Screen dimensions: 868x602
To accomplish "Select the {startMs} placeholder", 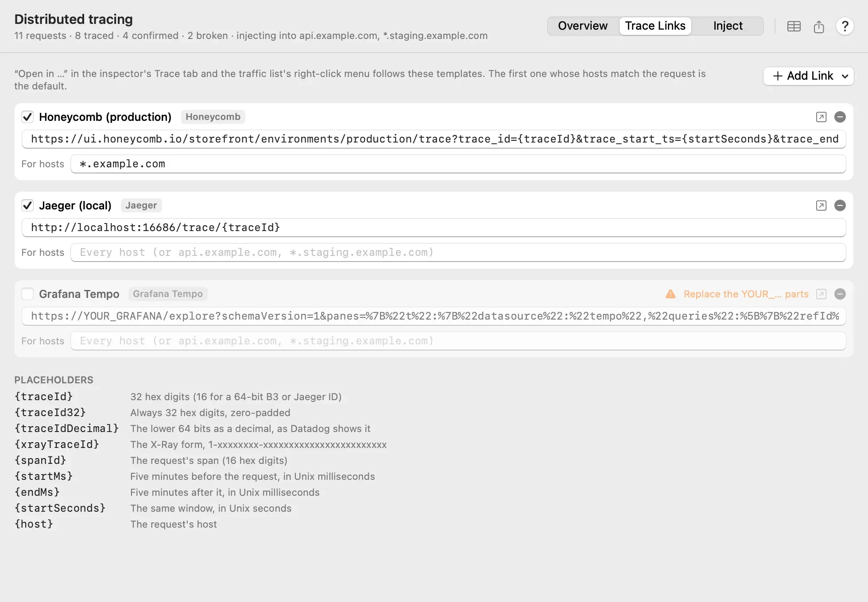I will [x=43, y=476].
